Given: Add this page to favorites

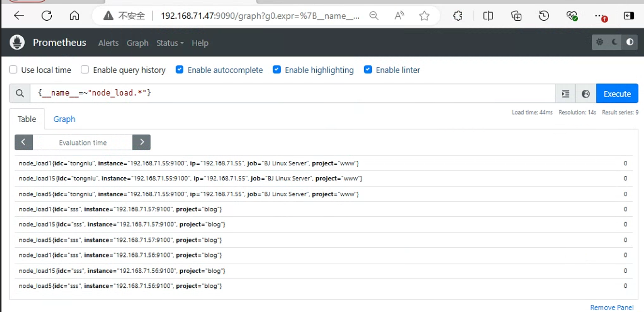Looking at the screenshot, I should click(x=424, y=16).
